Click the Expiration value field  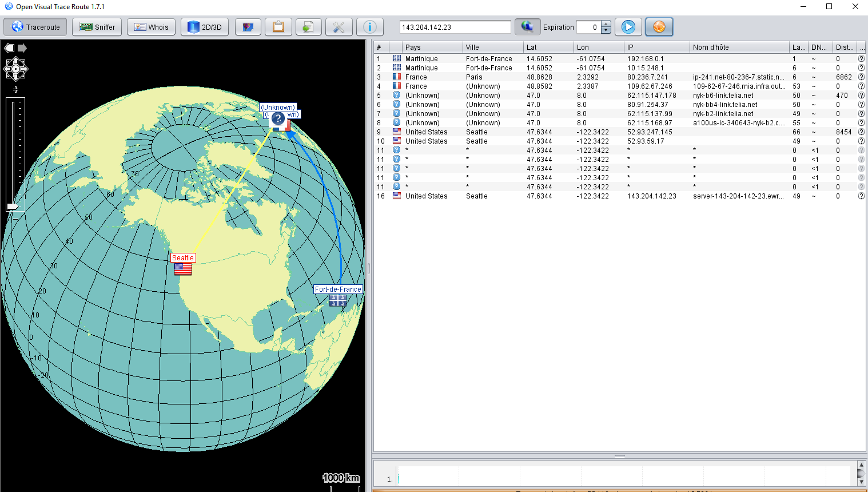coord(588,27)
